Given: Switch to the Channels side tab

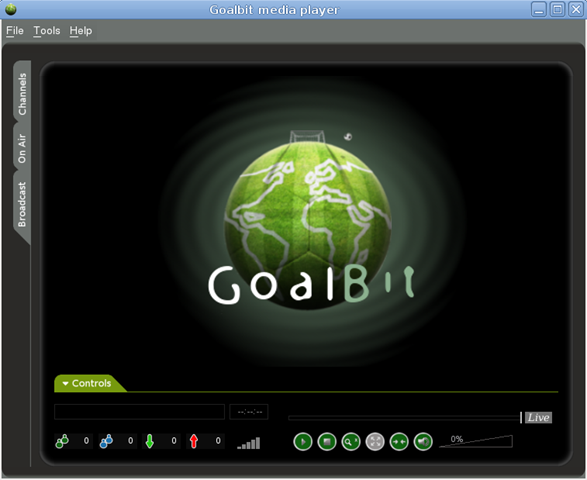Looking at the screenshot, I should (22, 93).
